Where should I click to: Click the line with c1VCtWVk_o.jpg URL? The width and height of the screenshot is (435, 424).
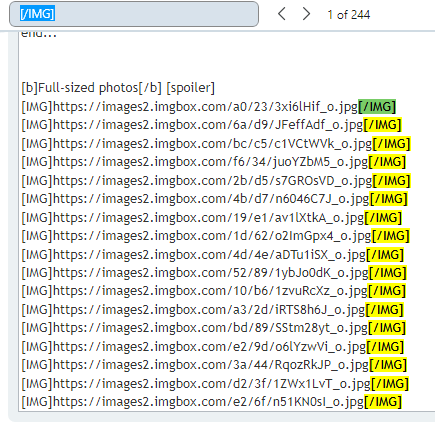pyautogui.click(x=216, y=144)
